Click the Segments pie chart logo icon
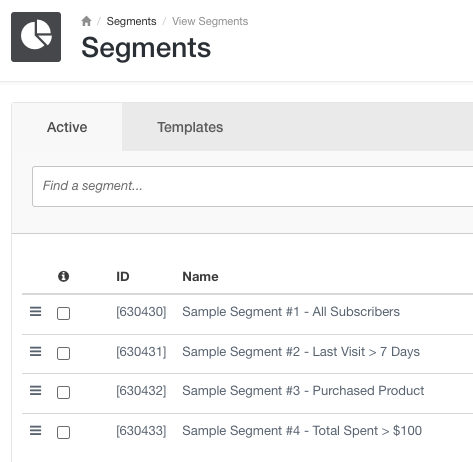 point(36,37)
